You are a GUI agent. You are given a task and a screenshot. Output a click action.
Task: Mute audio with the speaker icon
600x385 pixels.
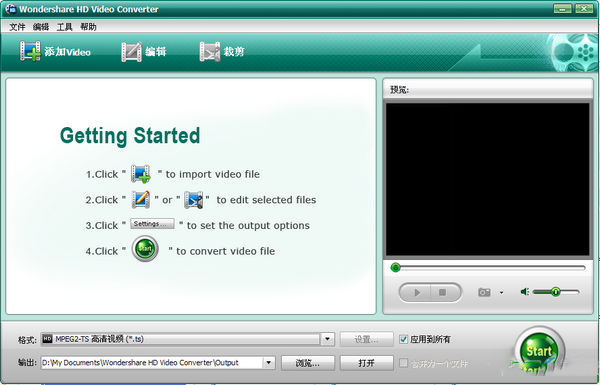(525, 292)
